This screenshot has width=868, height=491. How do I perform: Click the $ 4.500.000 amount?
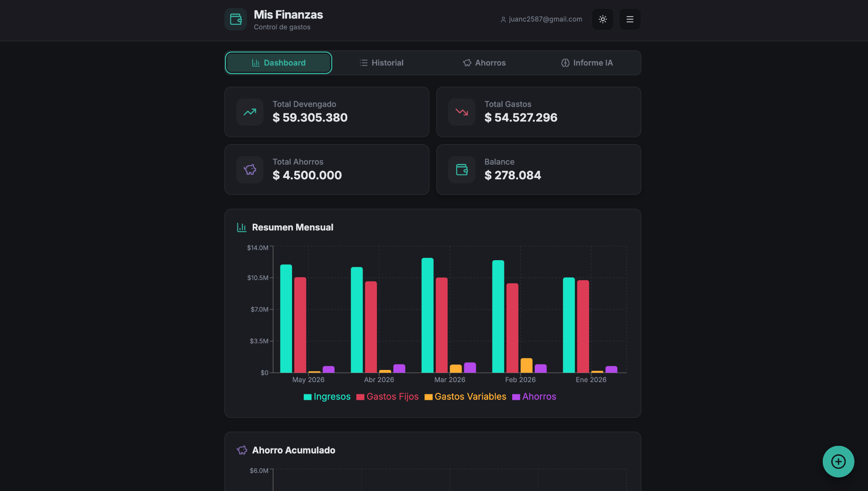point(307,175)
